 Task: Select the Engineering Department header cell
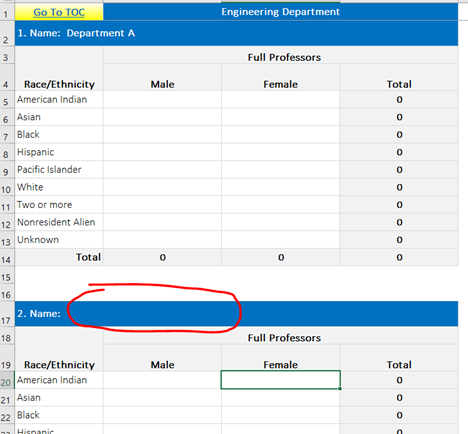tap(280, 12)
